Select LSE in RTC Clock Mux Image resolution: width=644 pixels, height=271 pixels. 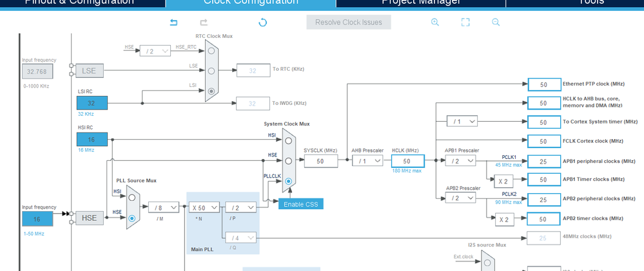pyautogui.click(x=211, y=71)
